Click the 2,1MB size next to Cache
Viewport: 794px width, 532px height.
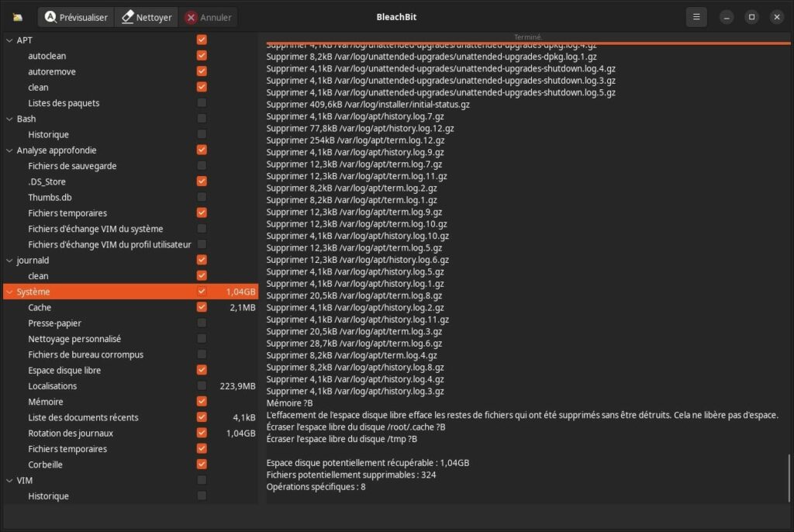point(243,308)
